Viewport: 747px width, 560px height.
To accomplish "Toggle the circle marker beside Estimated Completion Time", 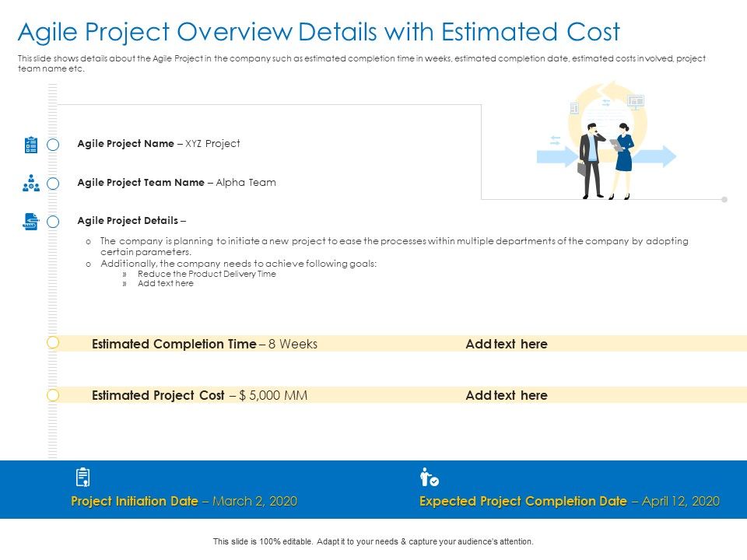I will (51, 343).
